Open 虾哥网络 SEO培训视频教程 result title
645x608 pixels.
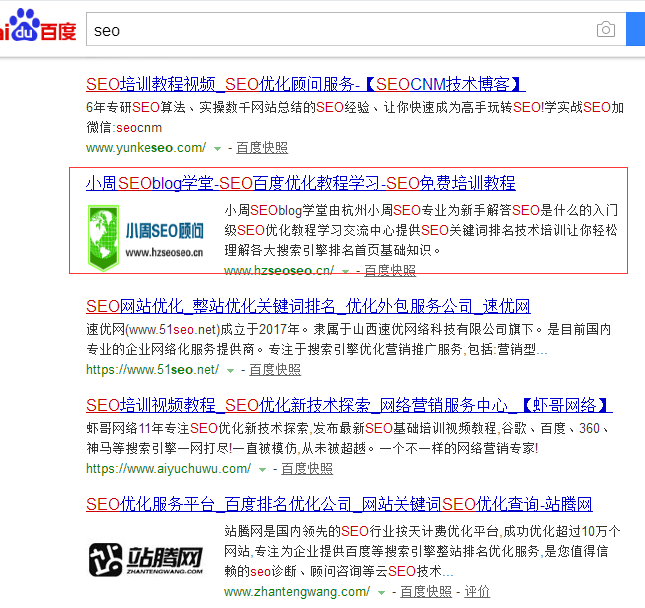point(349,406)
